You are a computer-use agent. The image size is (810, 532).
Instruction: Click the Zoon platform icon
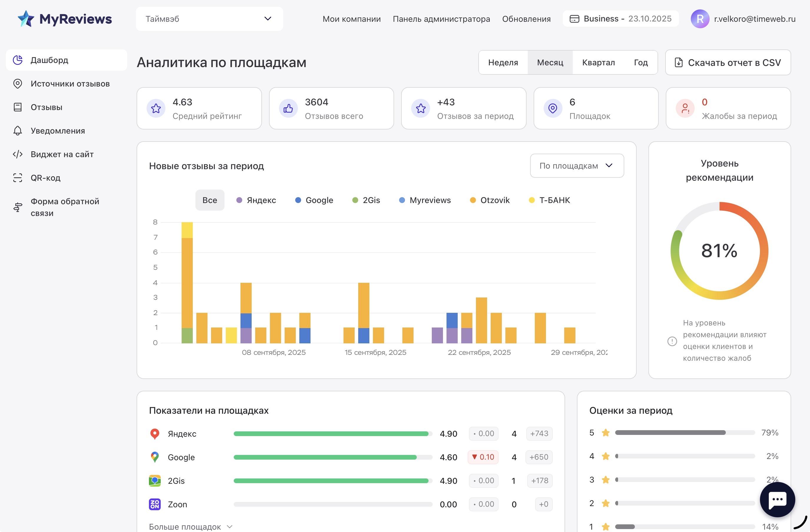(x=155, y=504)
